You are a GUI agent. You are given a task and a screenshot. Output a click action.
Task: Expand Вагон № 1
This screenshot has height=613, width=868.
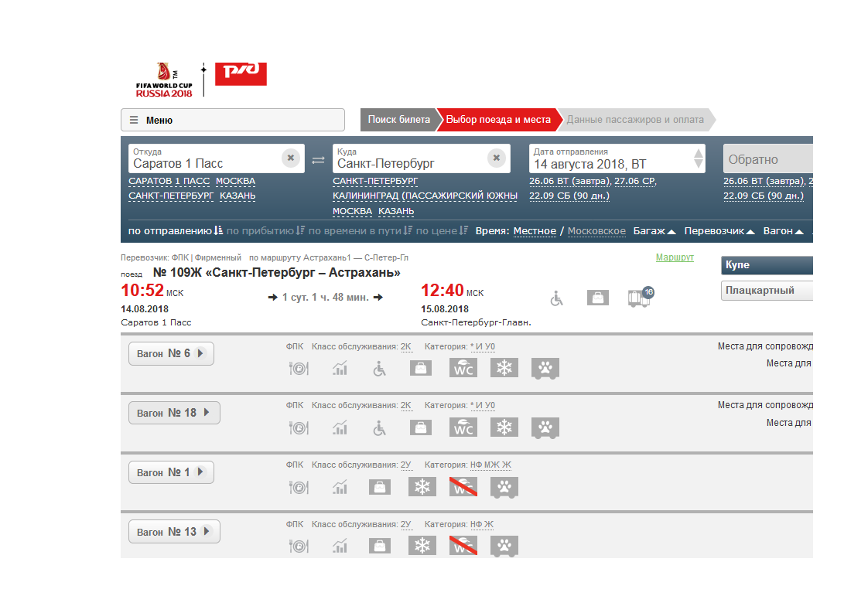pos(171,472)
